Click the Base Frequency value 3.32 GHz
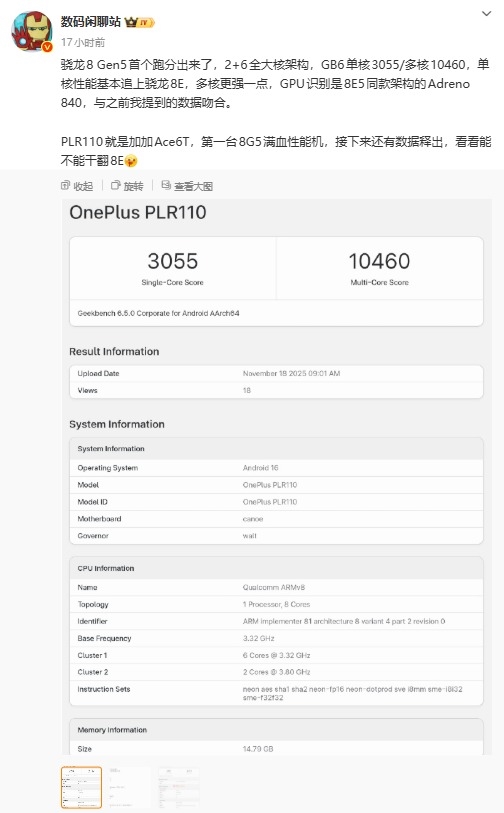The width and height of the screenshot is (504, 813). point(259,638)
